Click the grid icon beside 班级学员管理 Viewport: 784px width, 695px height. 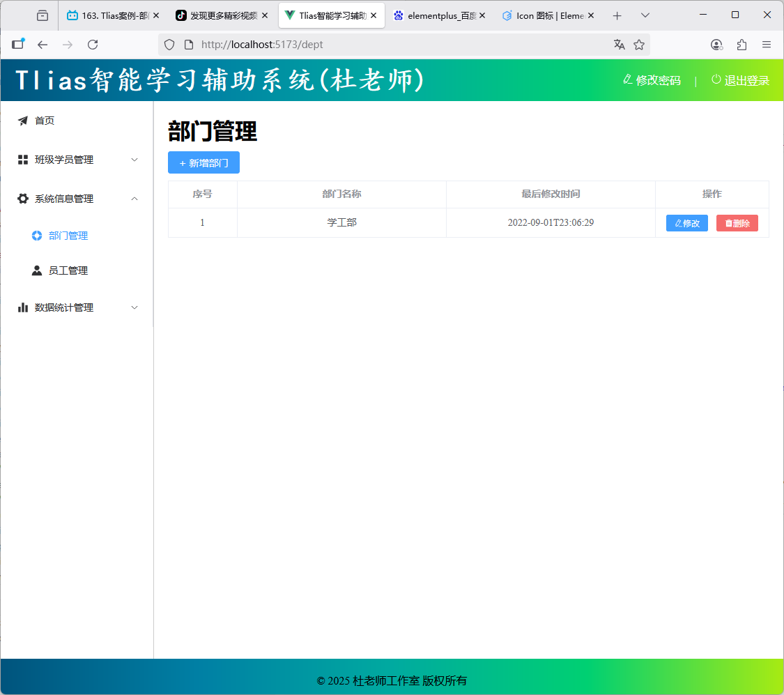(x=23, y=160)
